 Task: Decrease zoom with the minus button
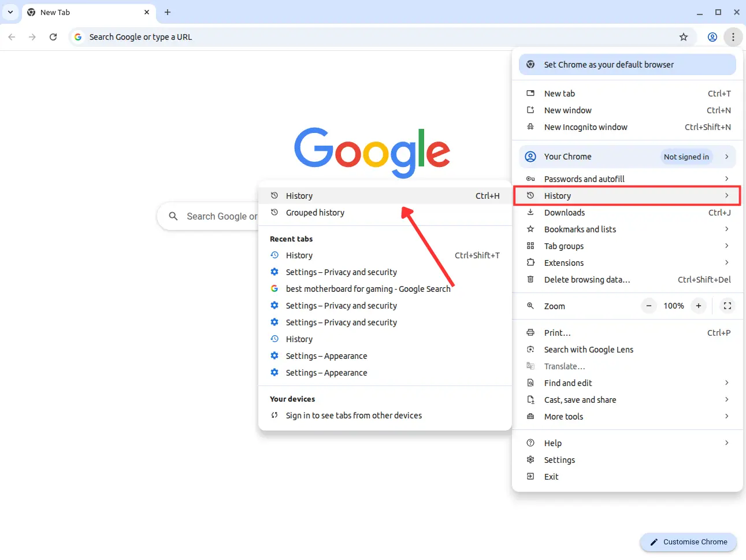coord(649,306)
